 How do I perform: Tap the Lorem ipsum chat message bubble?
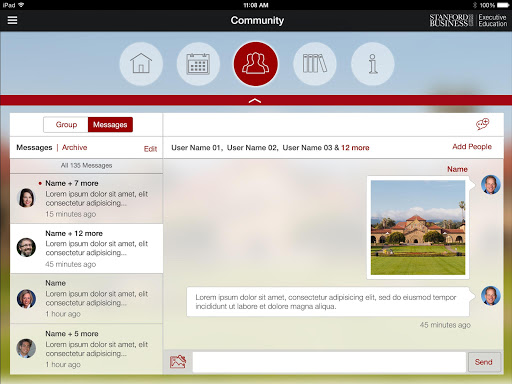(328, 302)
